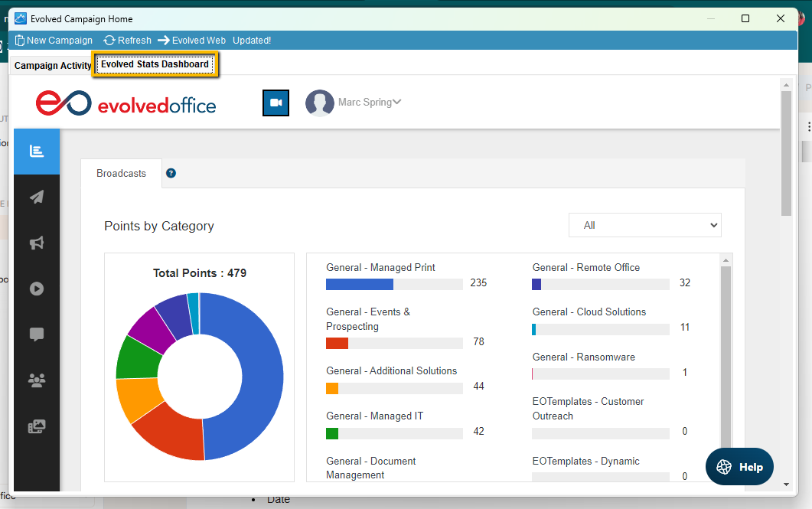The height and width of the screenshot is (509, 812).
Task: Select the Evolved Stats Dashboard tab
Action: (155, 64)
